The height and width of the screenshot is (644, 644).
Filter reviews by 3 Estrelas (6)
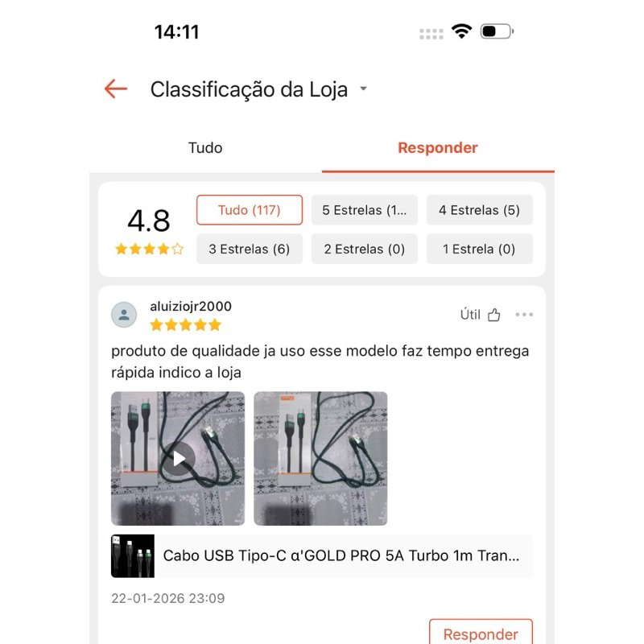coord(250,249)
